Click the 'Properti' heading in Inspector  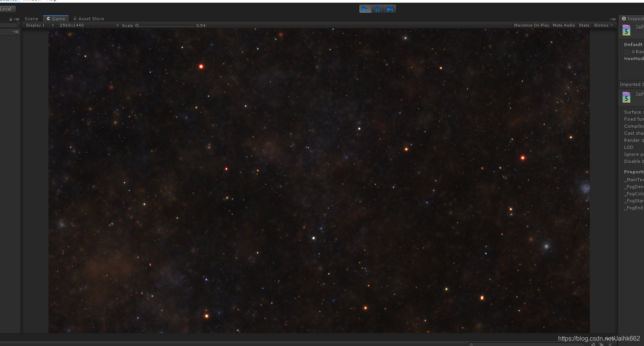tap(634, 172)
